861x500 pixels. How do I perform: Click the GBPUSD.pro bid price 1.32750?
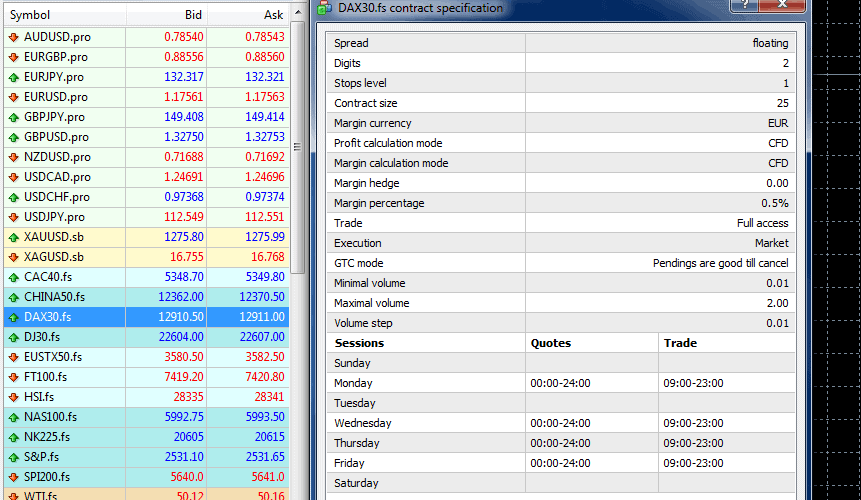click(184, 137)
